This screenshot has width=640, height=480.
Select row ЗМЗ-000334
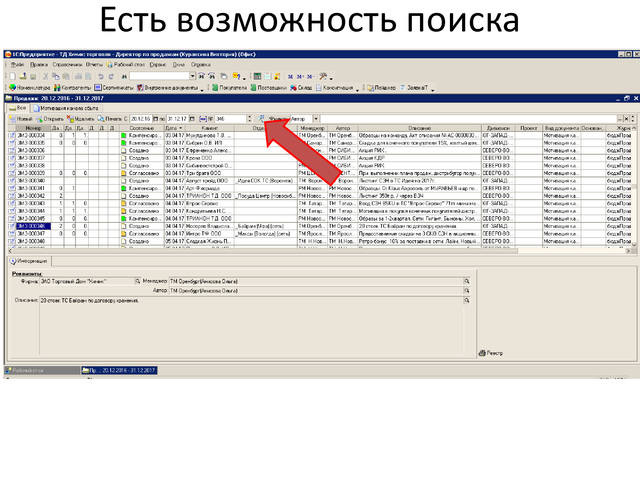point(320,135)
